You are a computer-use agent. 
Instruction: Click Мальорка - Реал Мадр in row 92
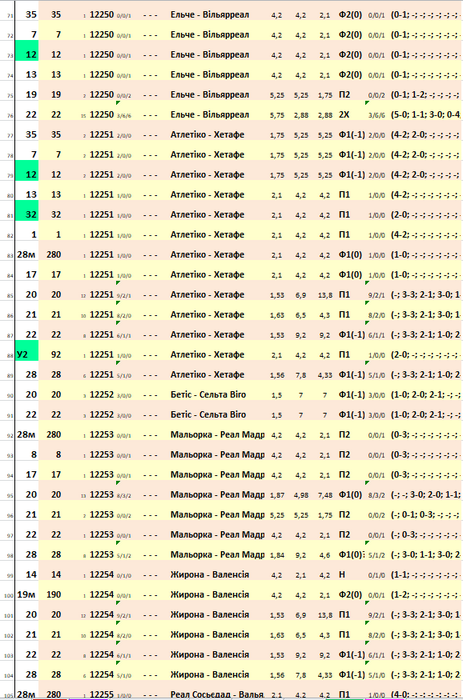(217, 435)
